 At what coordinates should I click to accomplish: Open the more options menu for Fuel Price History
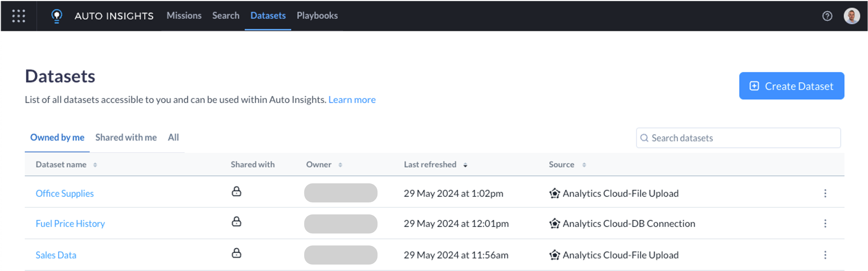(825, 223)
